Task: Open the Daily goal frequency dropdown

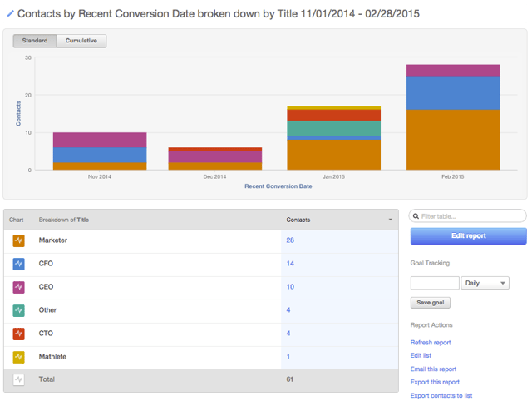Action: click(x=485, y=283)
